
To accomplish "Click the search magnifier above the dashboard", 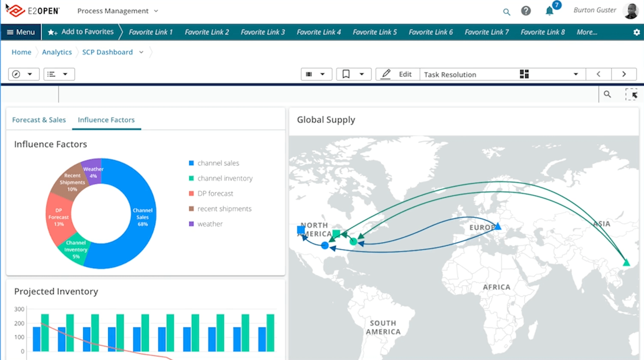I will click(x=607, y=94).
